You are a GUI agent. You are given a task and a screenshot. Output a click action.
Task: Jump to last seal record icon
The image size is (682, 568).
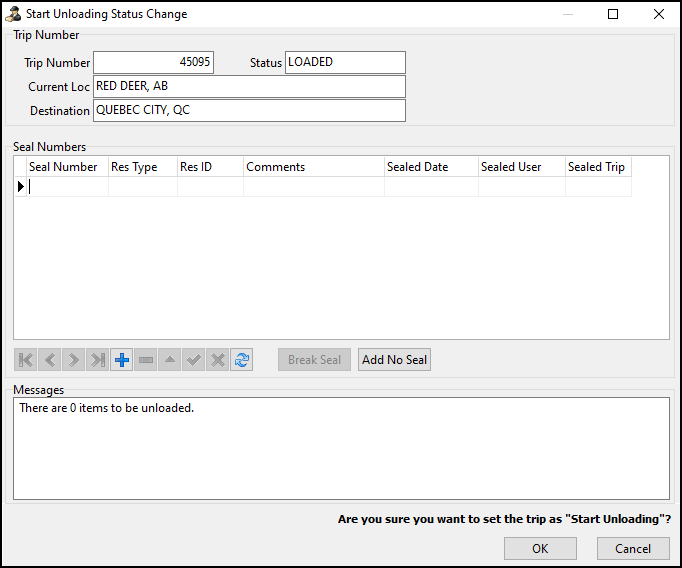coord(97,360)
